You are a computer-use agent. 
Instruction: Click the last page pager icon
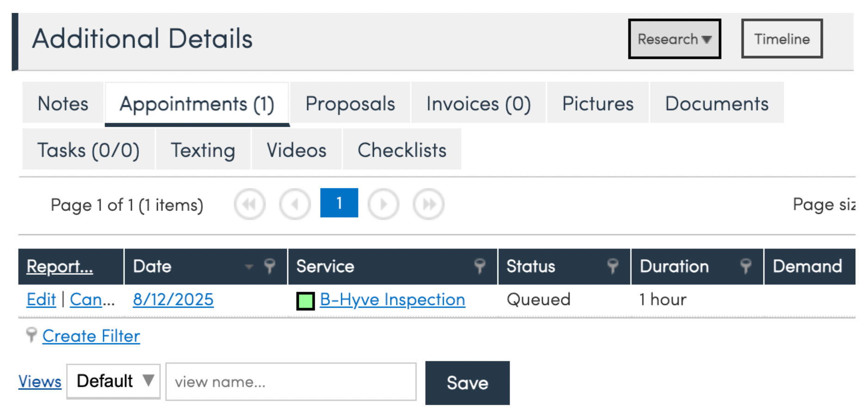coord(428,204)
